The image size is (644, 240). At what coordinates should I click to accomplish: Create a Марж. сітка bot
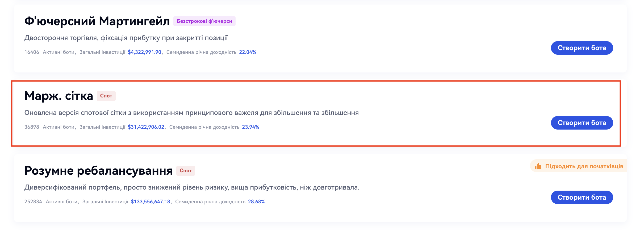click(x=582, y=123)
